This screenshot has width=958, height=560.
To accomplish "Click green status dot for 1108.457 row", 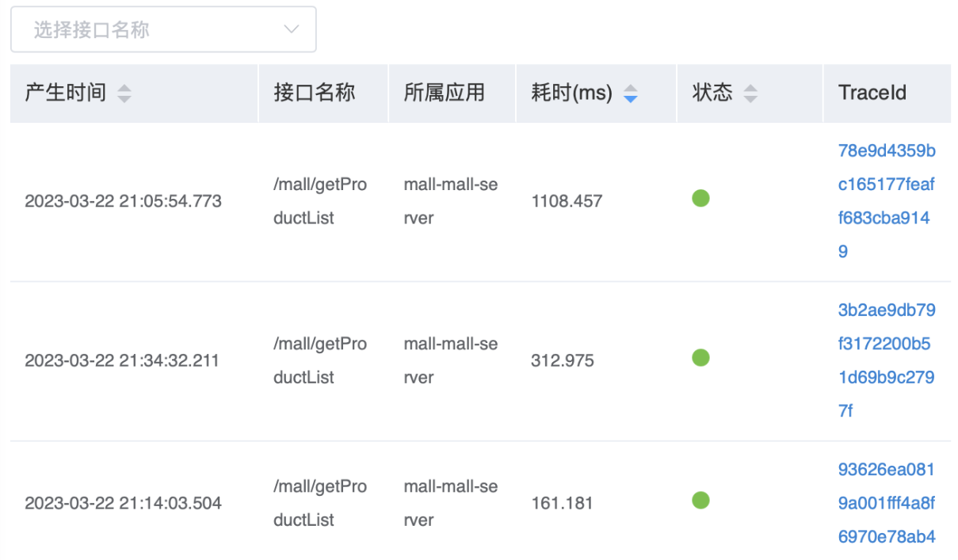I will coord(700,199).
